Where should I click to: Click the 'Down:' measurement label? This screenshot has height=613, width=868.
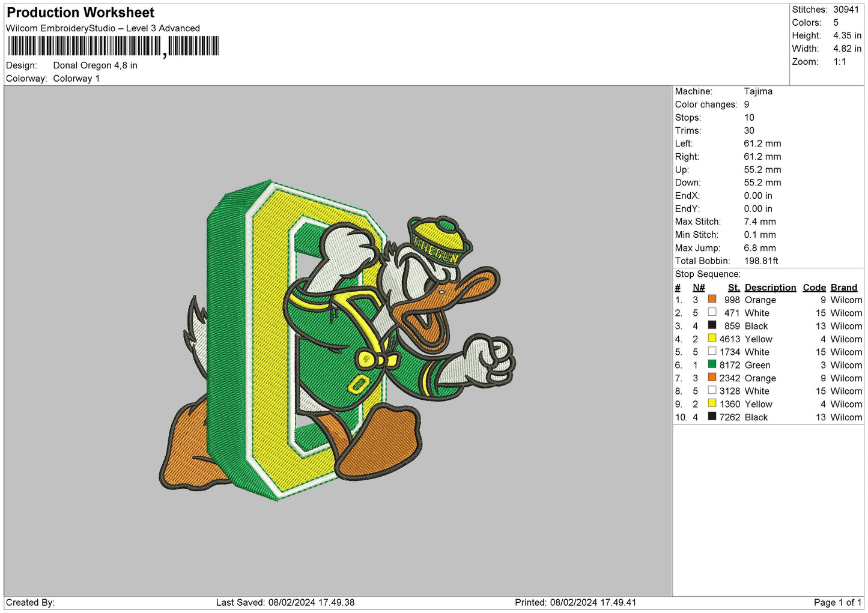(688, 183)
